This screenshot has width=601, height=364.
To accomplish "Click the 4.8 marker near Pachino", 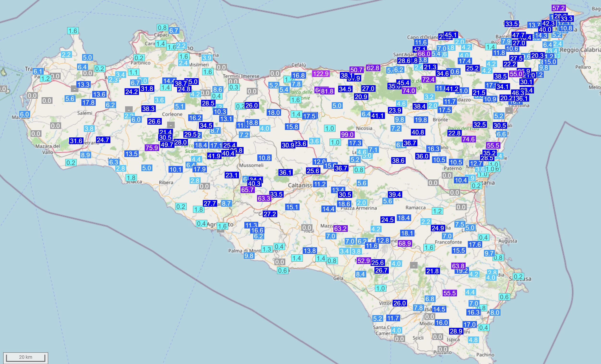I will [474, 340].
